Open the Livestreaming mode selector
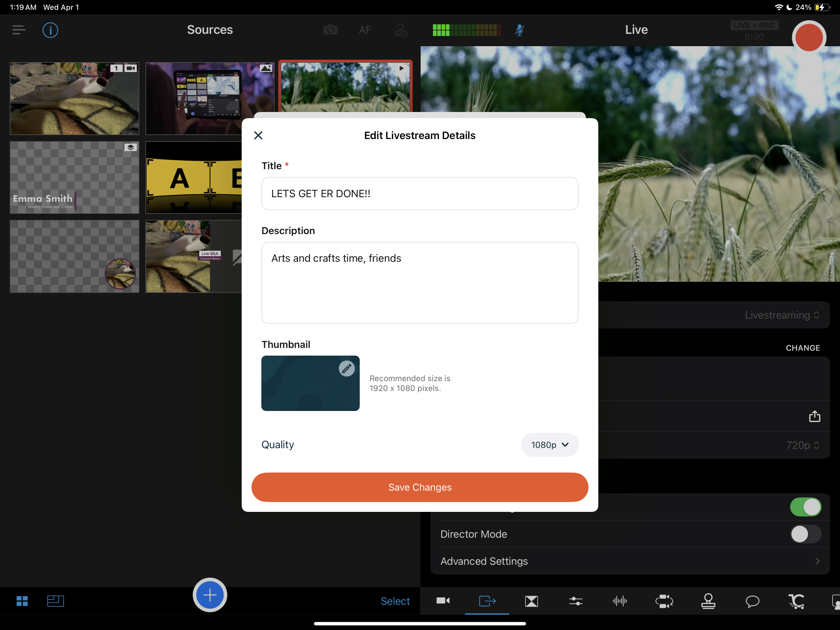This screenshot has height=630, width=840. [x=782, y=315]
